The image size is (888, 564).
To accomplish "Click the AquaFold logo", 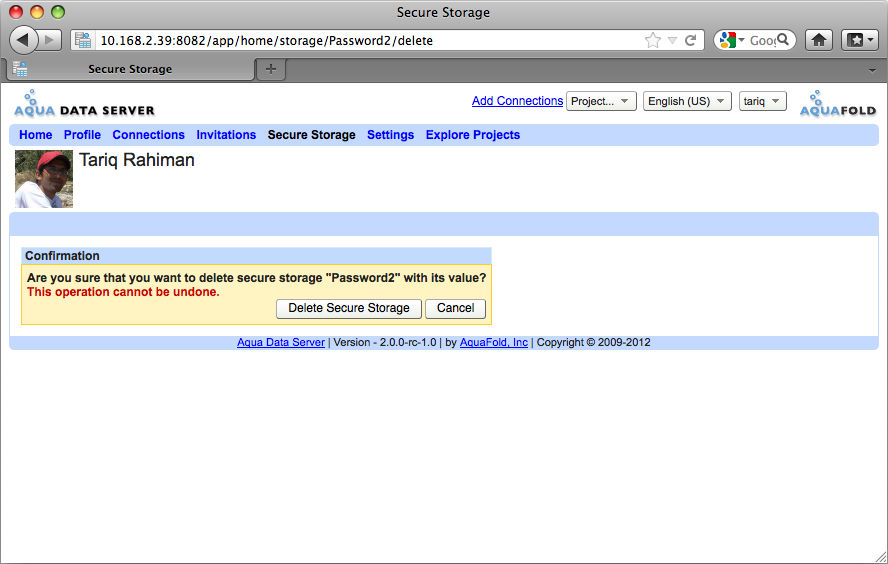I will tap(838, 104).
